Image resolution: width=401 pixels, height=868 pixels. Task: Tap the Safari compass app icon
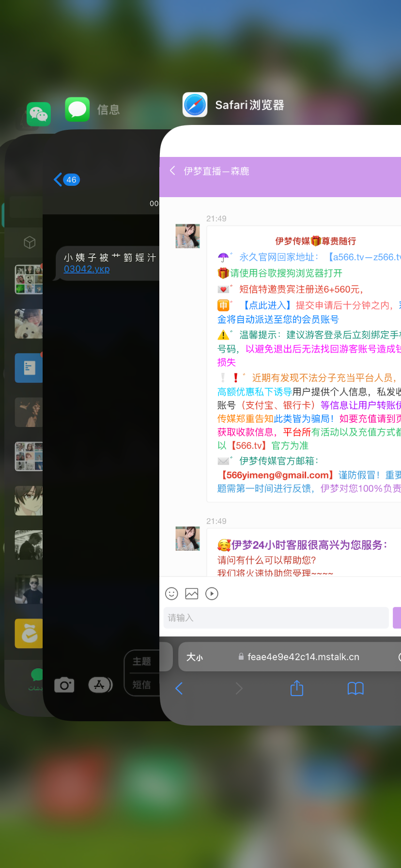point(195,105)
